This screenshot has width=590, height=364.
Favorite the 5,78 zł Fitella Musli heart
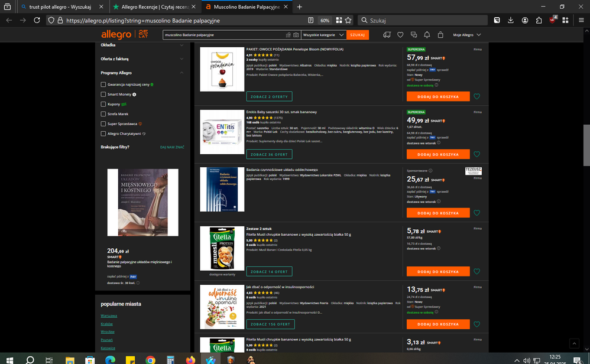pos(476,271)
